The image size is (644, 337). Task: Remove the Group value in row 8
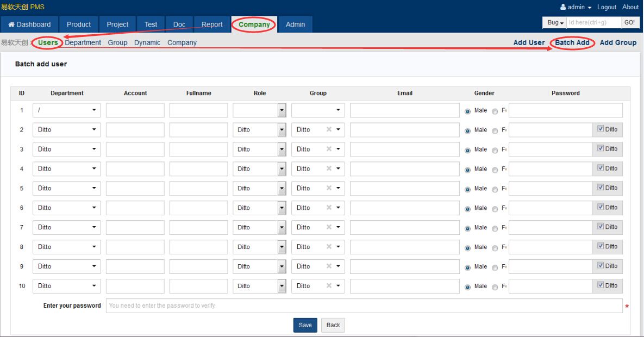coord(329,247)
